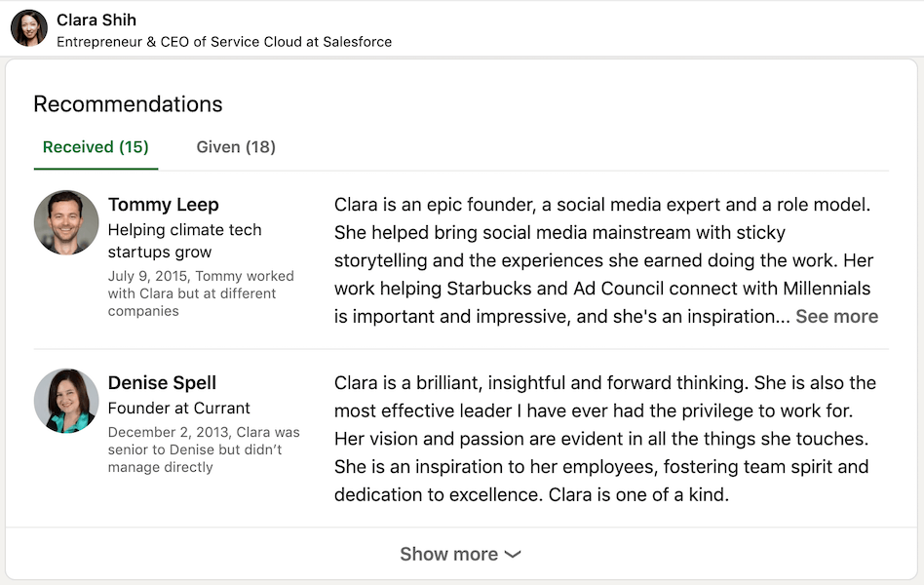Viewport: 924px width, 585px height.
Task: Open Denise Spell's name link
Action: tap(162, 383)
